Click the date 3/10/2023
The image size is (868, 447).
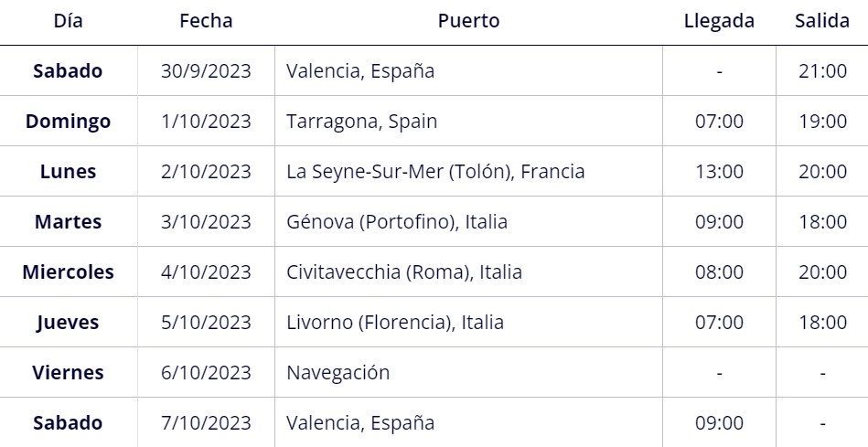206,222
